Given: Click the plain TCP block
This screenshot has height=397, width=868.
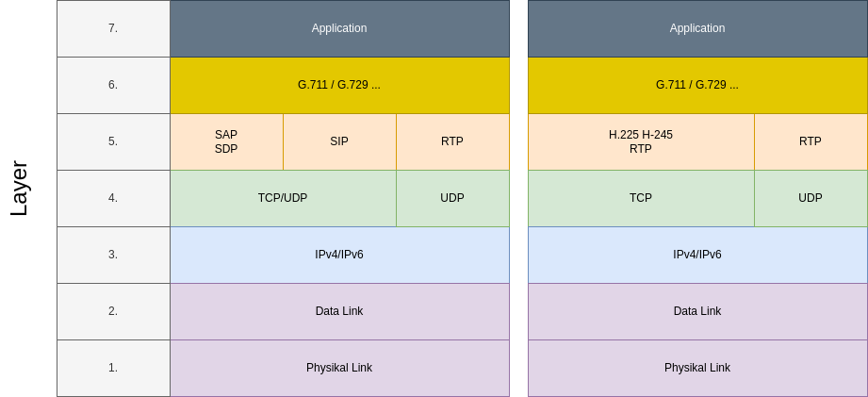Looking at the screenshot, I should 641,198.
